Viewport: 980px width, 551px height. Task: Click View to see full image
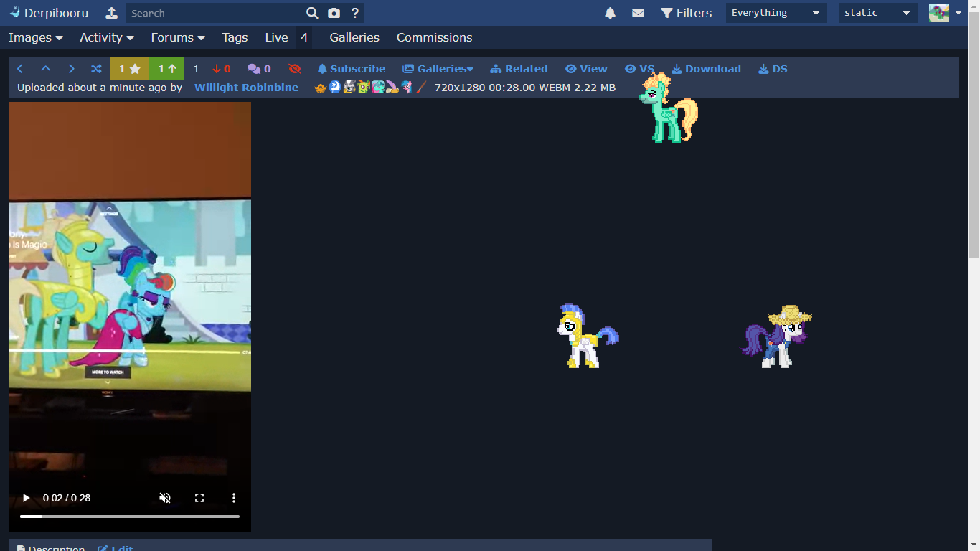pyautogui.click(x=586, y=69)
